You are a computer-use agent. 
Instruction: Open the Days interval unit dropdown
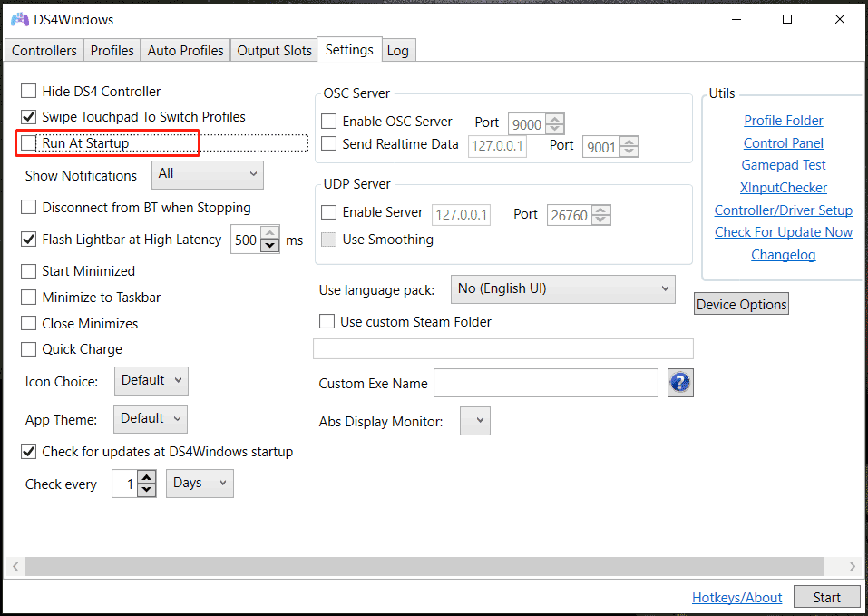click(x=200, y=484)
